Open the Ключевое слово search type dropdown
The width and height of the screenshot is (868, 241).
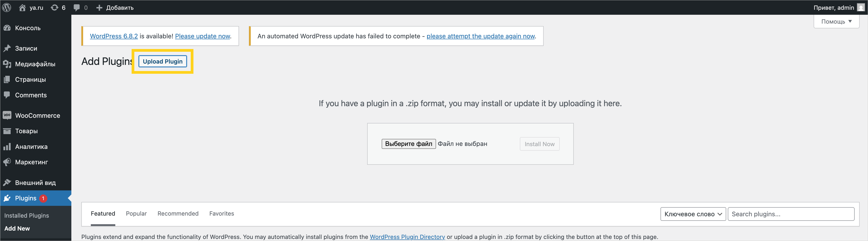click(x=693, y=214)
